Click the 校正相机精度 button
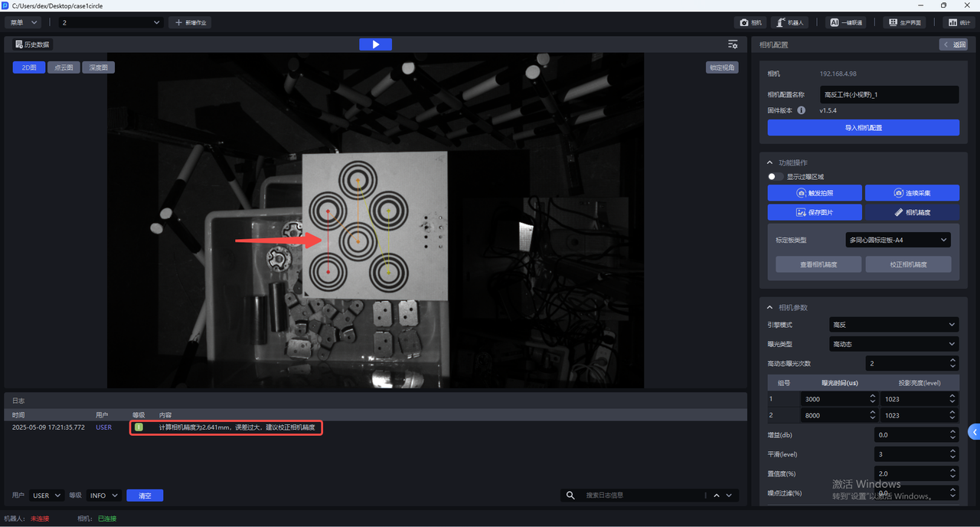 pos(908,264)
